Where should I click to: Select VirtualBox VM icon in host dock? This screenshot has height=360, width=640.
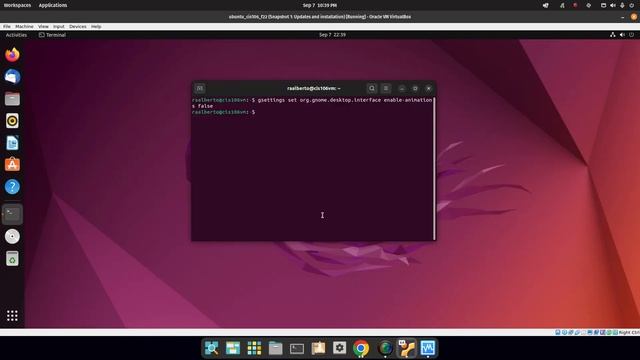406,348
